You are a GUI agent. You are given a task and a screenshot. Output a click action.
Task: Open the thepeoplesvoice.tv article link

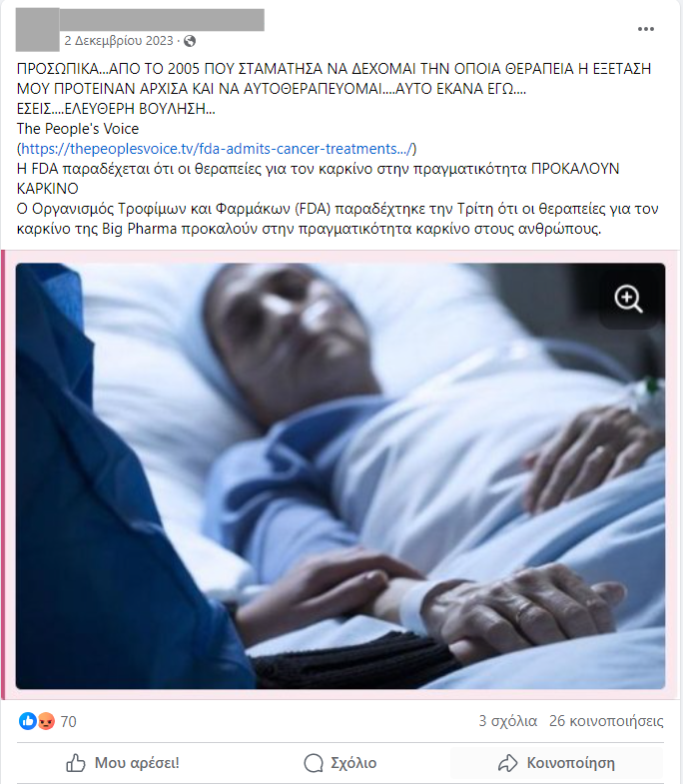pos(217,149)
